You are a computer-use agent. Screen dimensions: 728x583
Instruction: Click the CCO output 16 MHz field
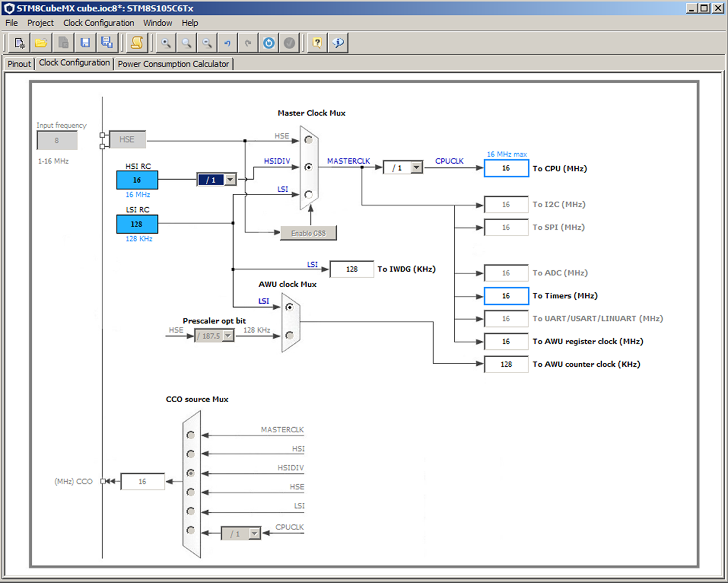pyautogui.click(x=143, y=481)
